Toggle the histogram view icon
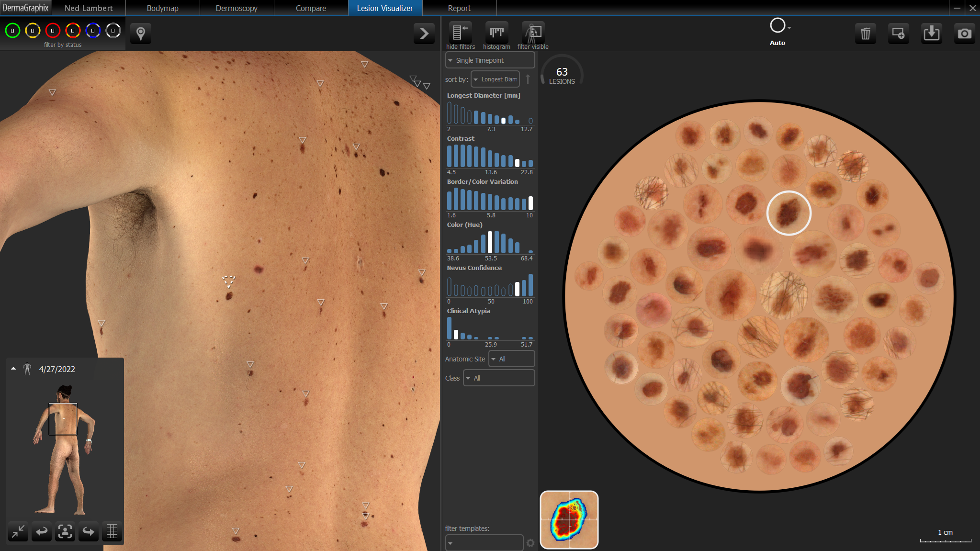The width and height of the screenshot is (980, 551). pyautogui.click(x=496, y=33)
